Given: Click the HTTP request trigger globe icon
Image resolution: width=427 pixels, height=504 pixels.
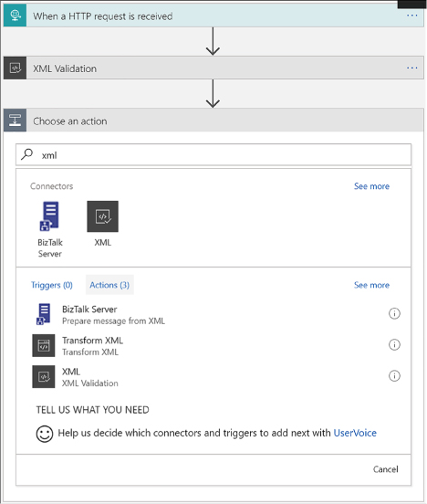Looking at the screenshot, I should tap(16, 16).
